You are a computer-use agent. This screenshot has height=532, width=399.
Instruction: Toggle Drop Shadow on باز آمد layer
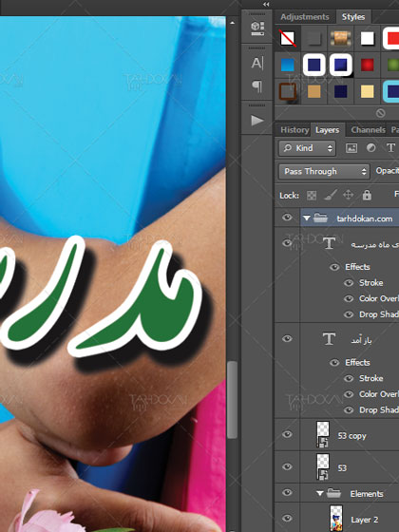click(x=349, y=410)
